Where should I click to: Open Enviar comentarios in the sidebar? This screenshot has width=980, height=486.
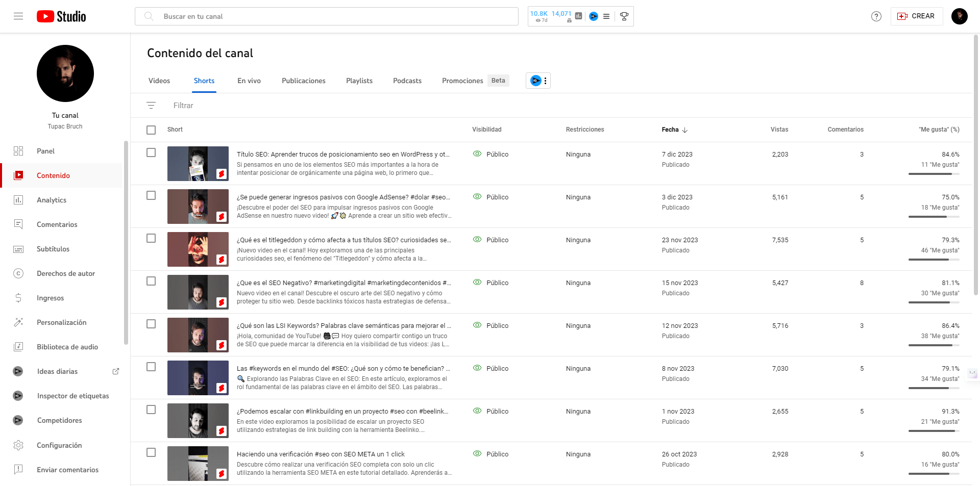coord(67,470)
